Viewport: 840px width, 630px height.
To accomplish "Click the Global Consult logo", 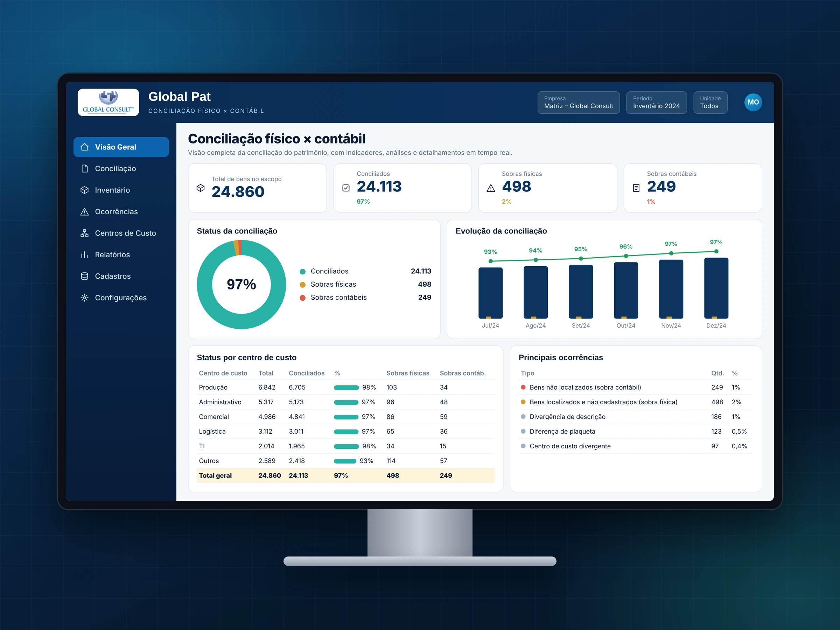I will point(108,102).
